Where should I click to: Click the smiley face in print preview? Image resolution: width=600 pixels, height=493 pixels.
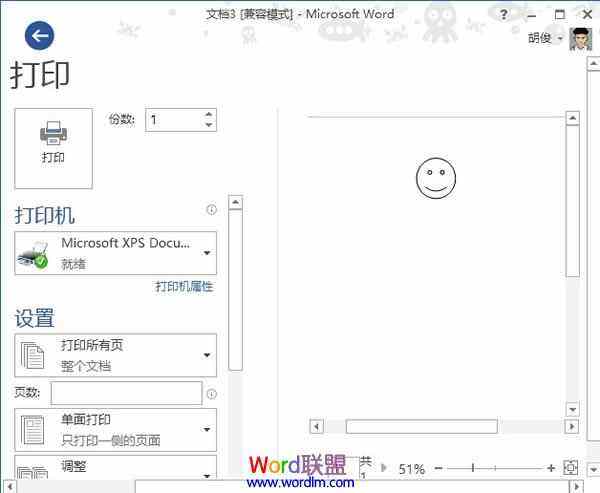[x=436, y=178]
